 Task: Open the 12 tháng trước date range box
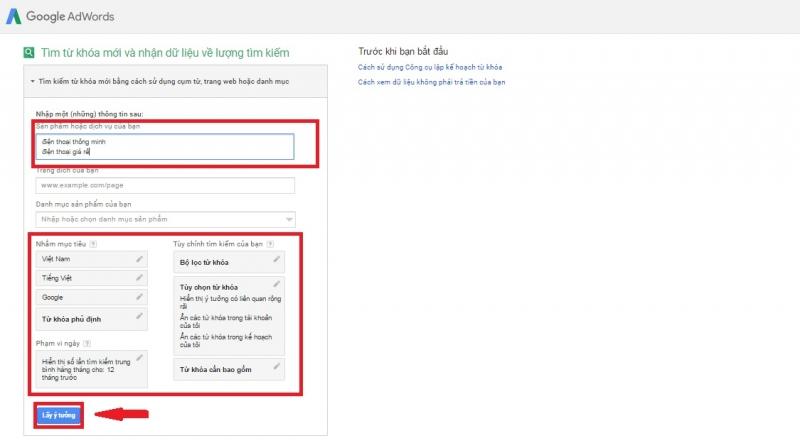coord(92,369)
